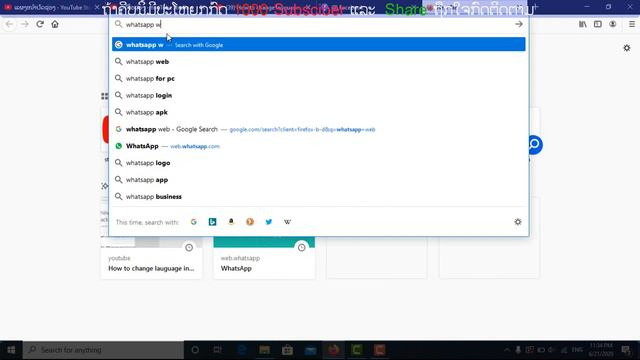Switch to Firefox on taskbar
The image size is (640, 360).
[334, 350]
